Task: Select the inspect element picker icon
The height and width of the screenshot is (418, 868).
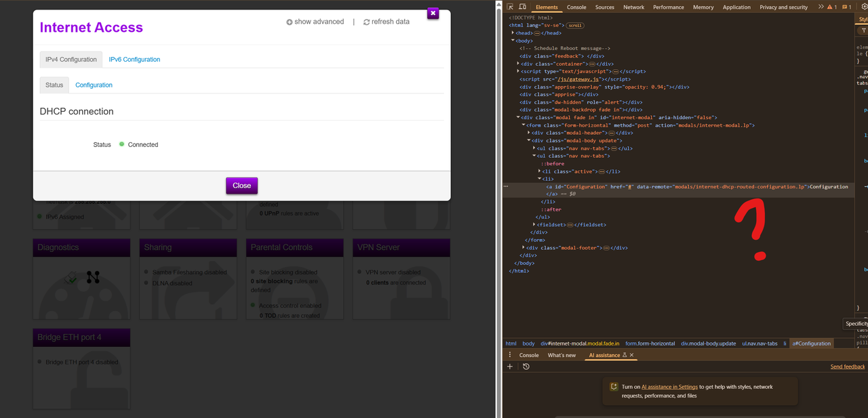Action: pos(511,7)
